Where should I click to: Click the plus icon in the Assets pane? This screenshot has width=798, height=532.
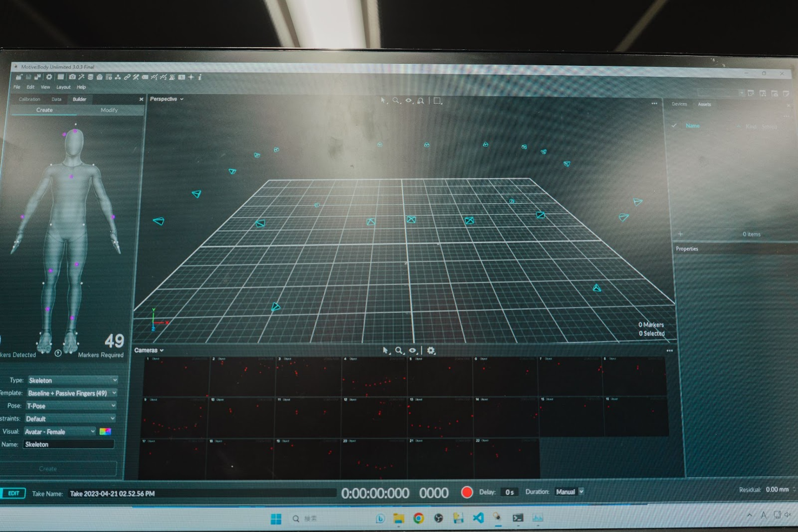(x=681, y=234)
